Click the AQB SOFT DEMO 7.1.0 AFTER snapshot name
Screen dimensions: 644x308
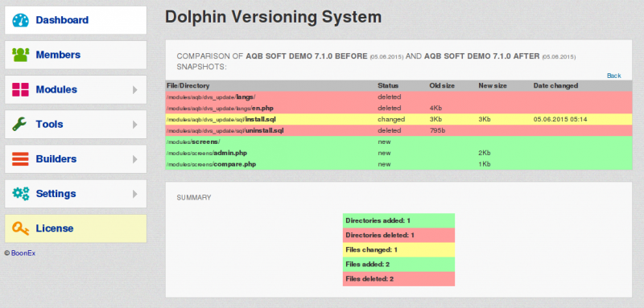(481, 56)
